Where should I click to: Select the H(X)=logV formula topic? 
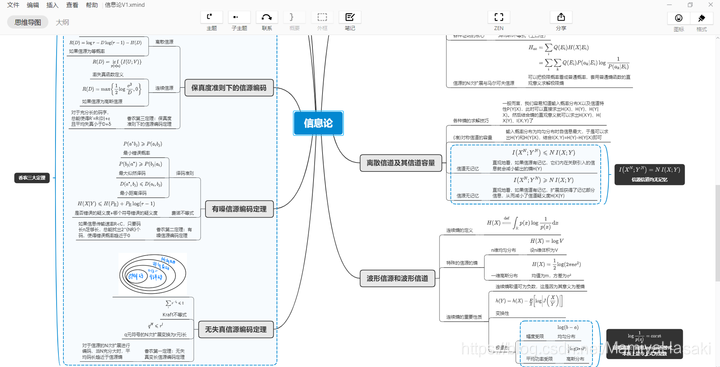point(546,241)
